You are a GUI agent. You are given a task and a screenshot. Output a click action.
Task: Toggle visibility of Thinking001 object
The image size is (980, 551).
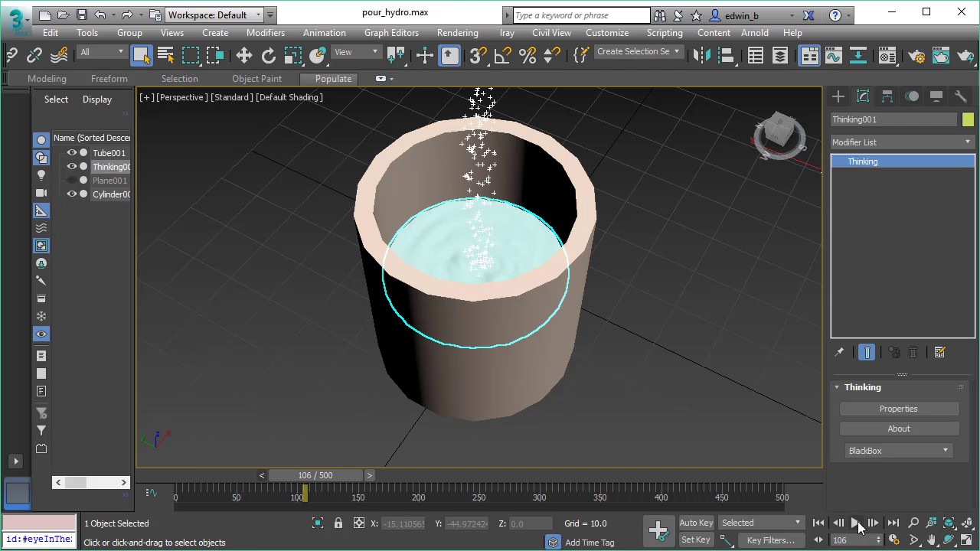click(72, 167)
